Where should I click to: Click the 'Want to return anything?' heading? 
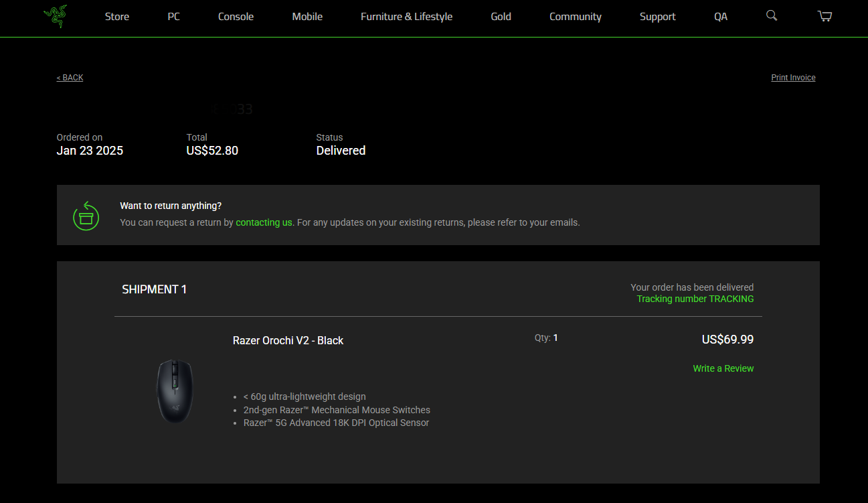coord(171,206)
